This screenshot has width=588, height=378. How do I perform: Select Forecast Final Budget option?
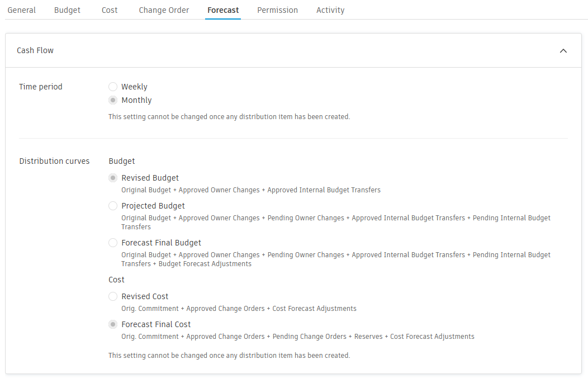(113, 243)
